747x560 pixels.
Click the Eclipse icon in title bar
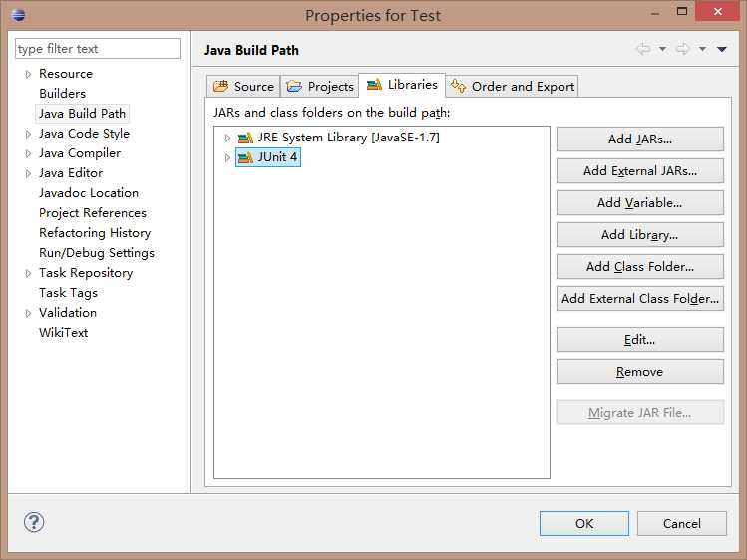(x=18, y=15)
